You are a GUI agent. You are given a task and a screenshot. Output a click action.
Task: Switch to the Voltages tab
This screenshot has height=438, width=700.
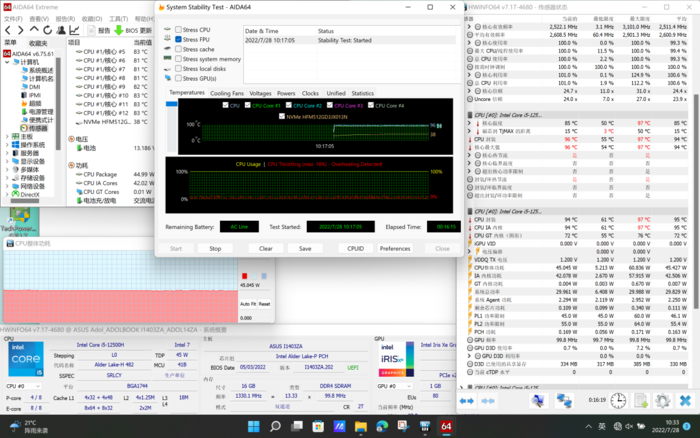coord(260,93)
